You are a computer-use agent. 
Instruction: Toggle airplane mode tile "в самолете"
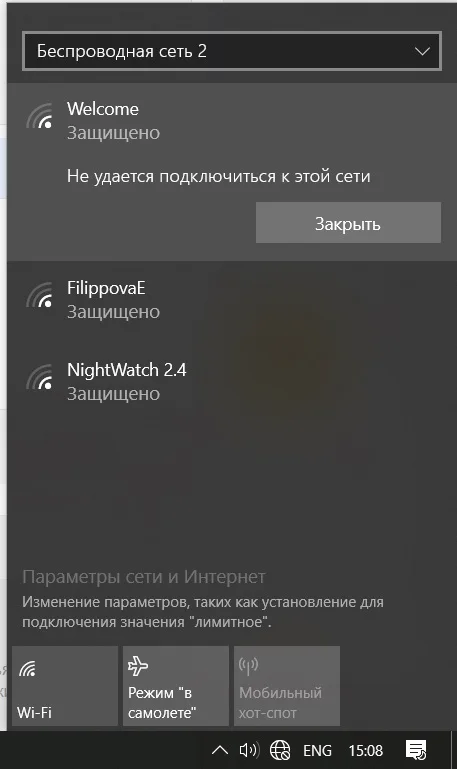pos(176,686)
